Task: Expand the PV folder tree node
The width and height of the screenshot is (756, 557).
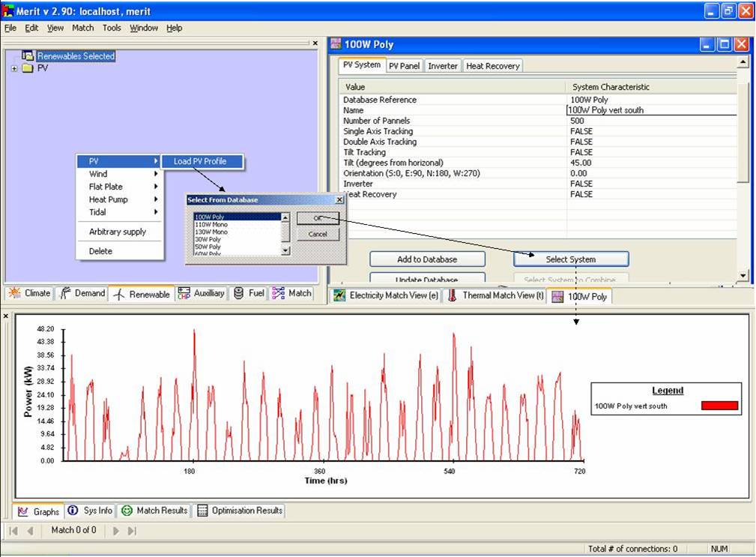Action: point(14,68)
